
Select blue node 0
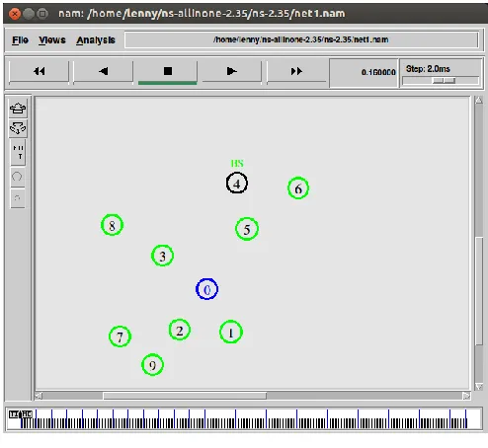pos(206,289)
